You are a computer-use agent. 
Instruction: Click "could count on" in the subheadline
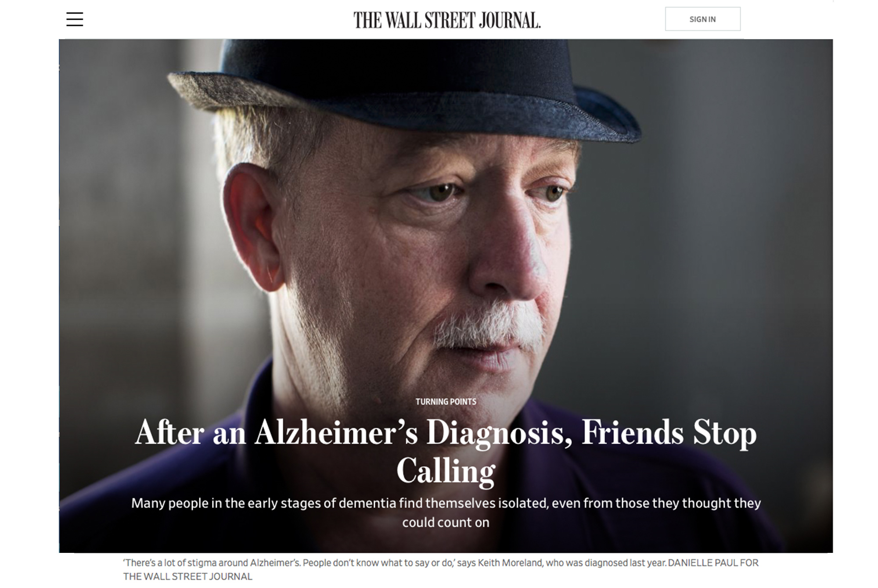tap(446, 522)
